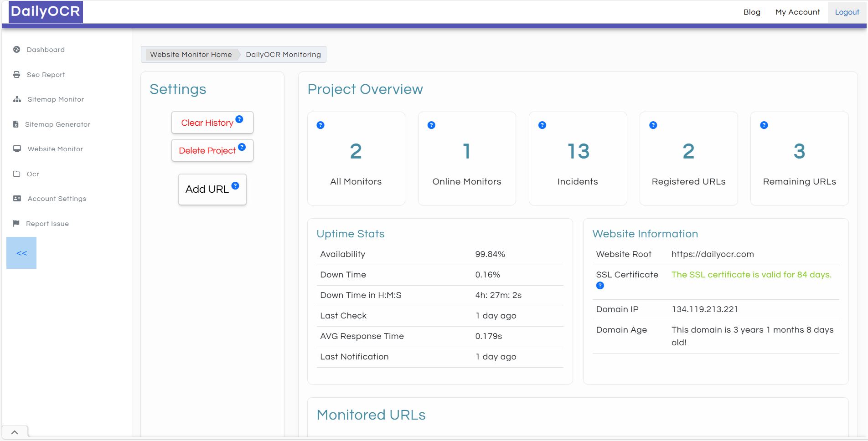This screenshot has width=868, height=441.
Task: Click help icon in All Monitors card
Action: pyautogui.click(x=320, y=125)
